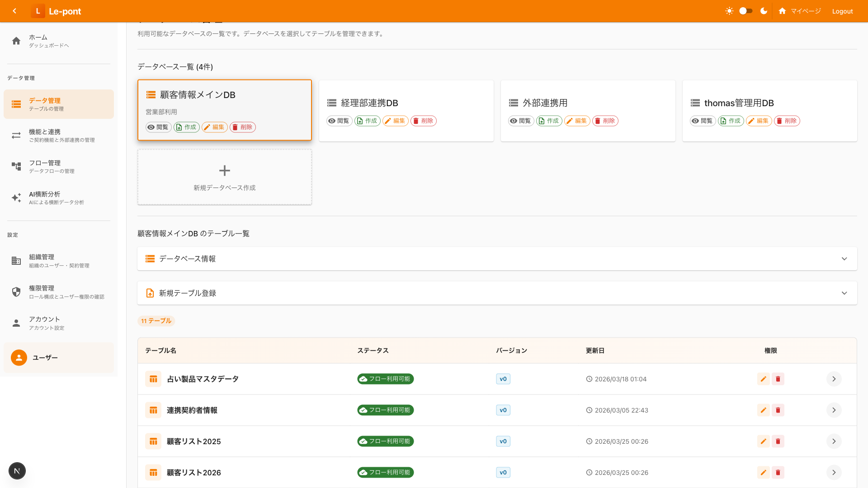Screen dimensions: 868x488
Task: Open 占い製品マスタデータ row chevron
Action: pyautogui.click(x=834, y=379)
